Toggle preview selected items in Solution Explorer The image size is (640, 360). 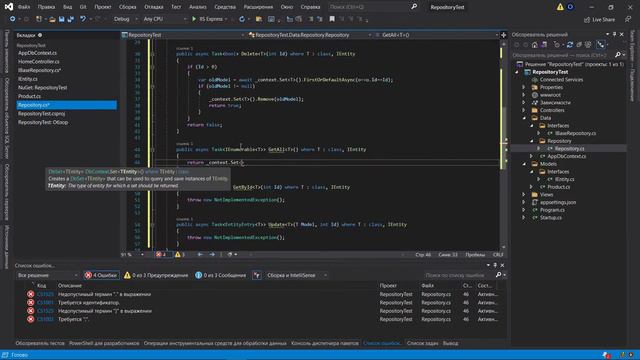[600, 45]
